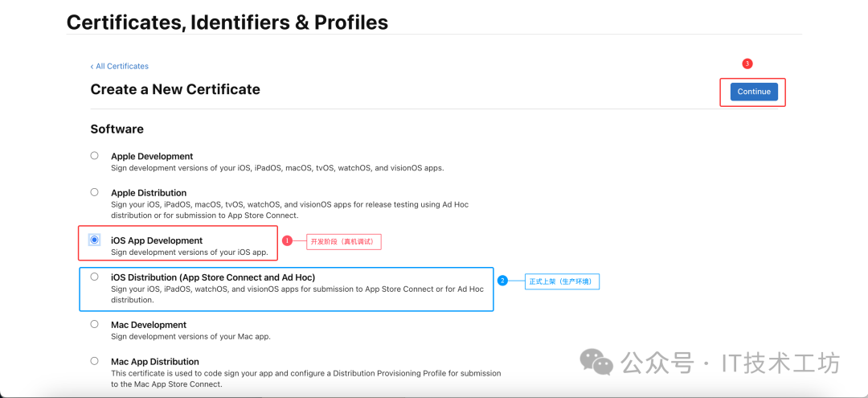Select the Apple Distribution radio button
This screenshot has width=868, height=398.
[95, 192]
